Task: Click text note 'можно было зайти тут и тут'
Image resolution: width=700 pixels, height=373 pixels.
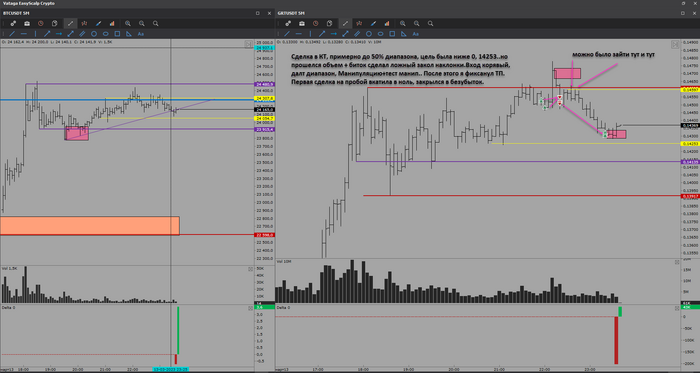Action: pos(614,54)
